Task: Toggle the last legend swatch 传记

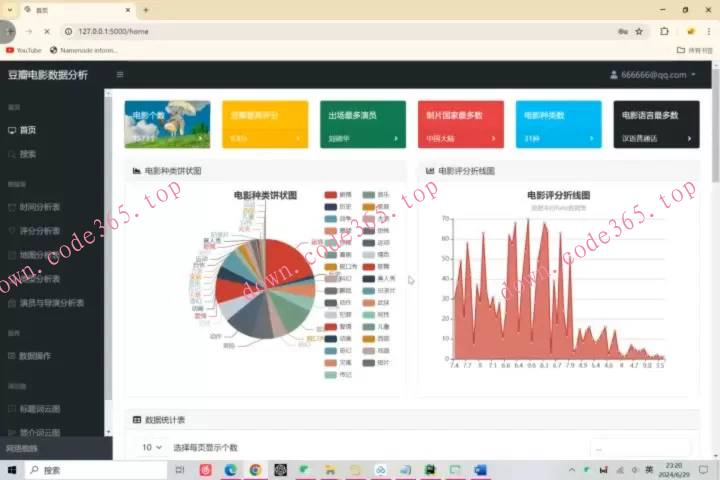Action: (x=331, y=375)
